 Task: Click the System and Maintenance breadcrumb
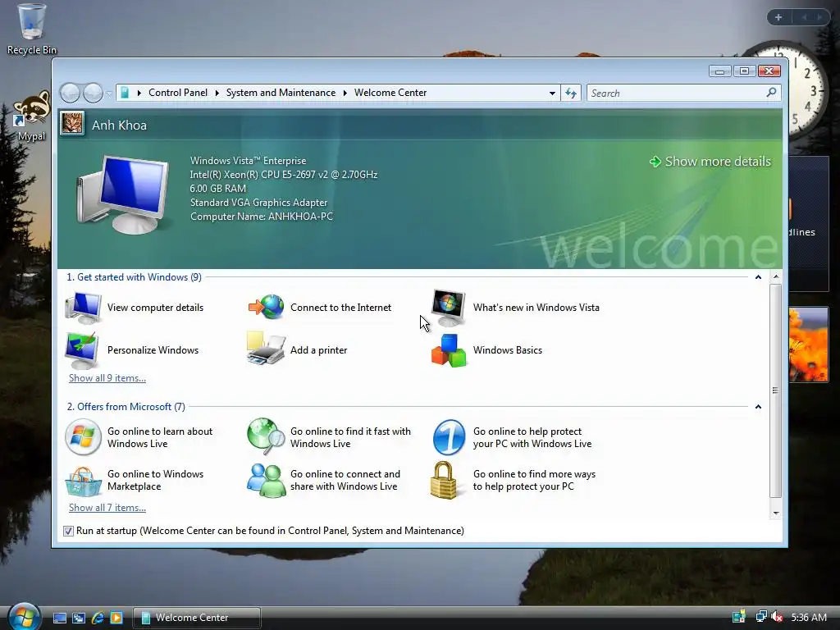[281, 93]
